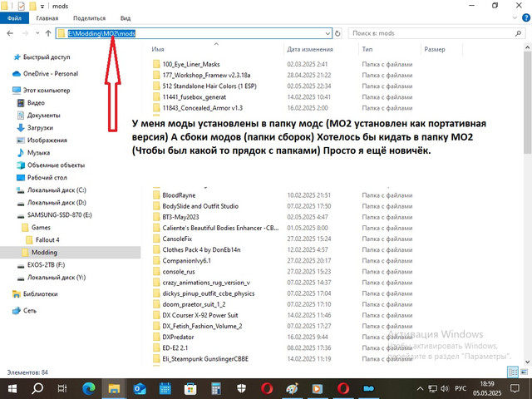Select OneDrive - Personal in sidebar

(45, 74)
